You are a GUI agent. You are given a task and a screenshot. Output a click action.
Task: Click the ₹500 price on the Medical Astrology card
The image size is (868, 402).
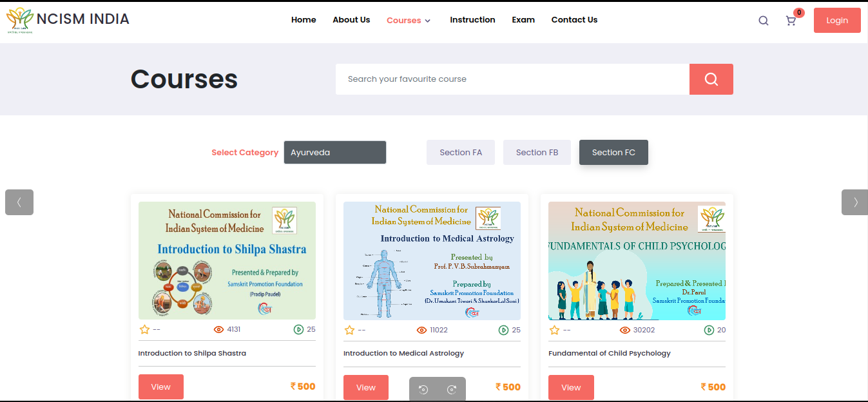click(x=508, y=387)
